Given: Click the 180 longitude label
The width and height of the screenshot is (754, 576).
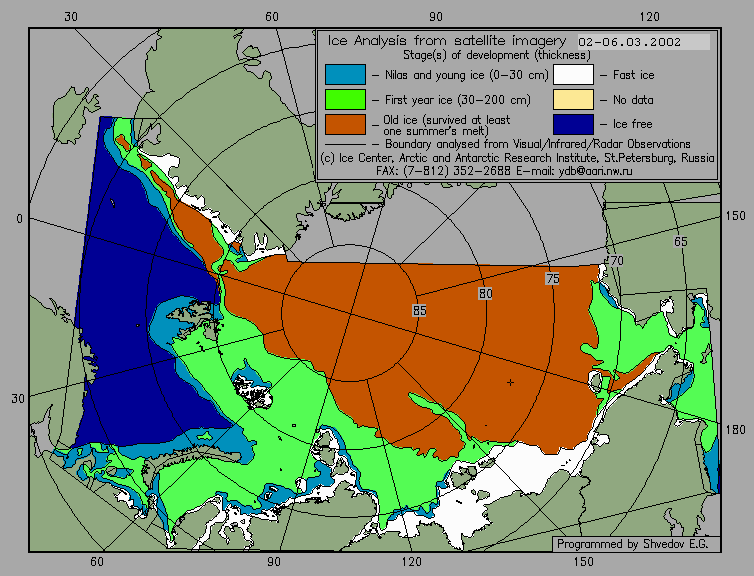Looking at the screenshot, I should click(x=735, y=429).
